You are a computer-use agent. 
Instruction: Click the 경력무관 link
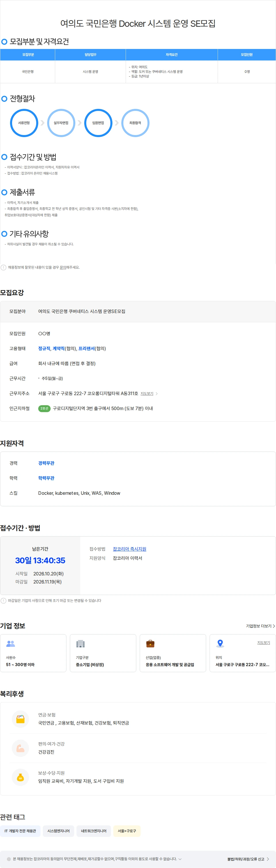click(46, 463)
